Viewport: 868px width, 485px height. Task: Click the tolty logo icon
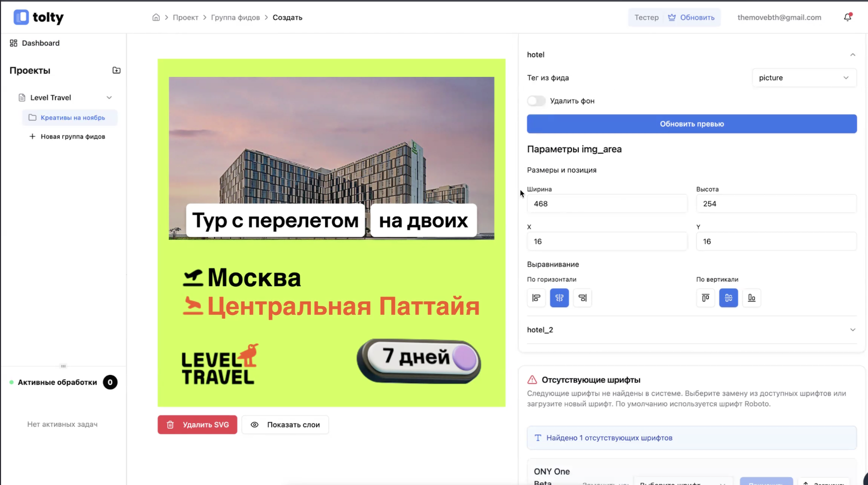(x=21, y=17)
